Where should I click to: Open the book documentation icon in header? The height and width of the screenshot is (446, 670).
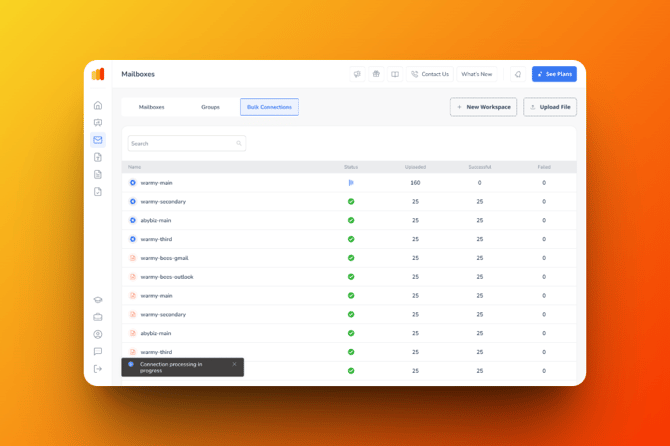pyautogui.click(x=395, y=74)
